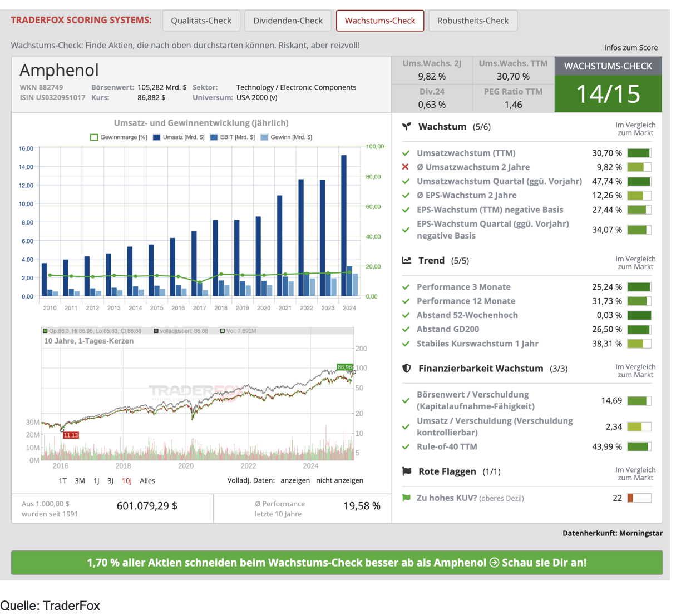
Task: Click the checkmark beside Umsatzwachstum (TTM)
Action: pyautogui.click(x=406, y=153)
